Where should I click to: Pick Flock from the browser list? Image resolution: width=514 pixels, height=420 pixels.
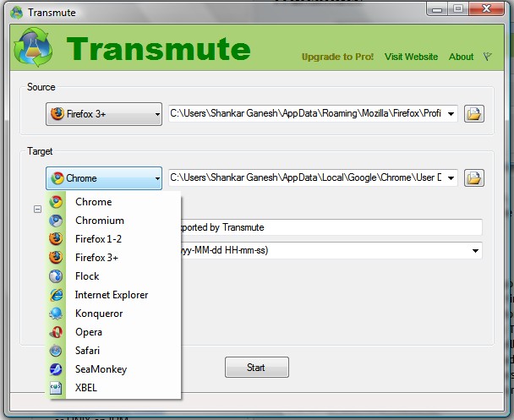coord(113,276)
